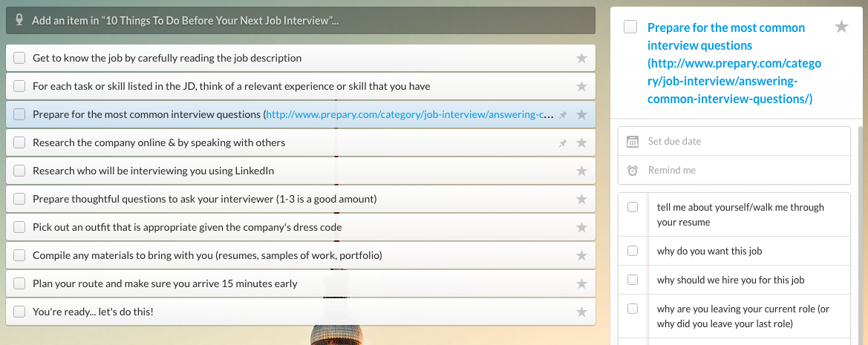Star 'Research who will be interviewing you' item
Screen dimensions: 868x345
(581, 171)
